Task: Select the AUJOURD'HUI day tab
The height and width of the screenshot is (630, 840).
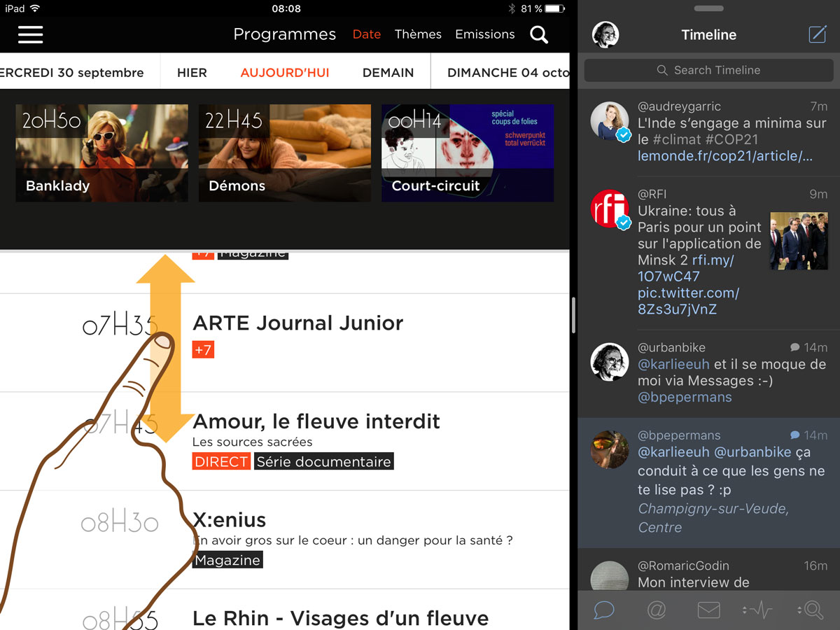Action: (x=285, y=72)
